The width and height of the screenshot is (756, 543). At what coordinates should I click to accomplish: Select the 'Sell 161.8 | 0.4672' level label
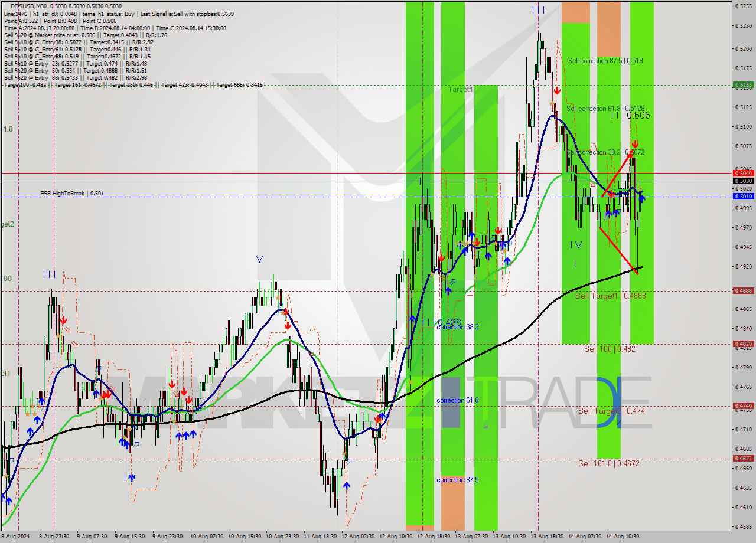pos(608,464)
